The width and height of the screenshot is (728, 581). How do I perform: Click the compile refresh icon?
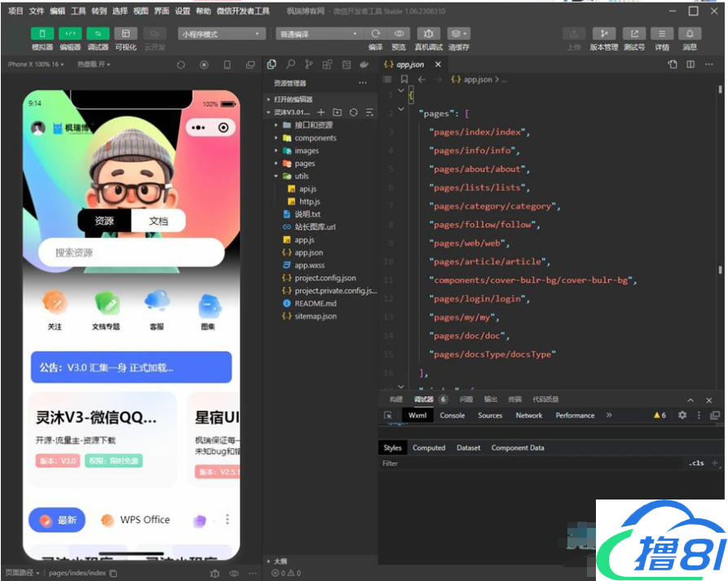(x=375, y=33)
